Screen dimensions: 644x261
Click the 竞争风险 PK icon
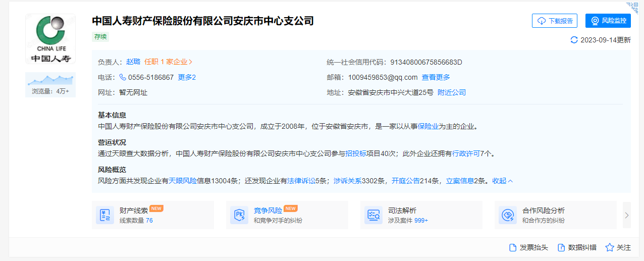[239, 215]
